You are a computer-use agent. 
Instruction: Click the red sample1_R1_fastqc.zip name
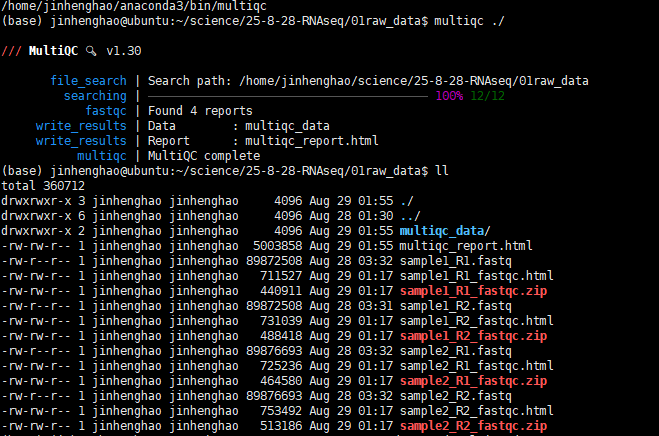[473, 291]
